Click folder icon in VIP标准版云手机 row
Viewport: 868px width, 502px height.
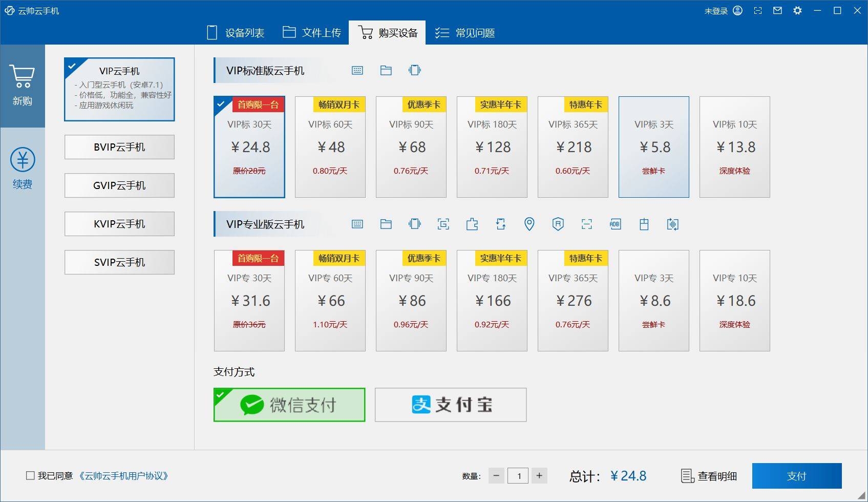pos(386,71)
